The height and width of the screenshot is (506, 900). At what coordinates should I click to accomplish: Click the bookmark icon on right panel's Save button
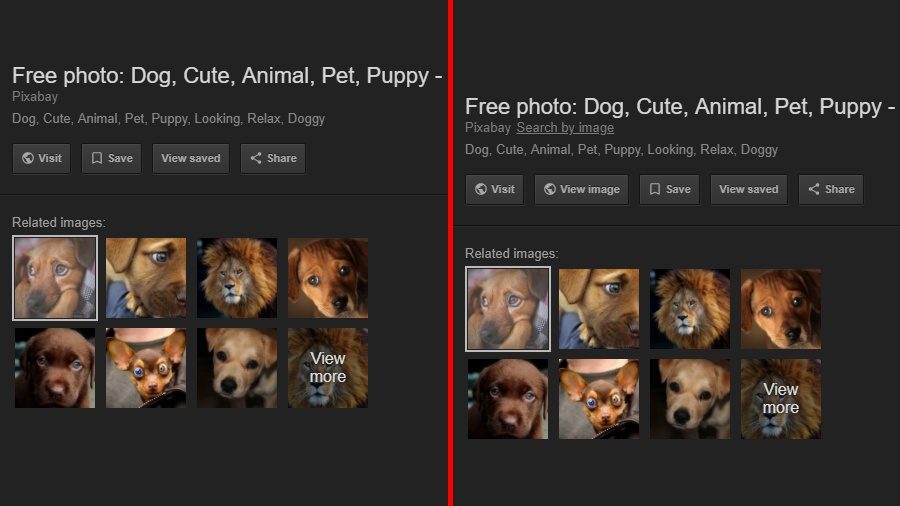[655, 189]
